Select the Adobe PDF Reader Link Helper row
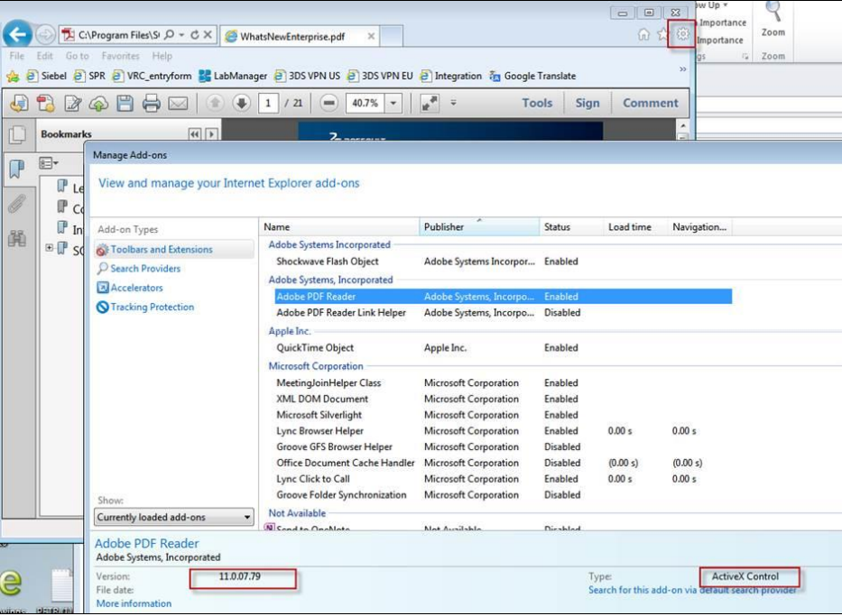The image size is (842, 616). tap(503, 313)
